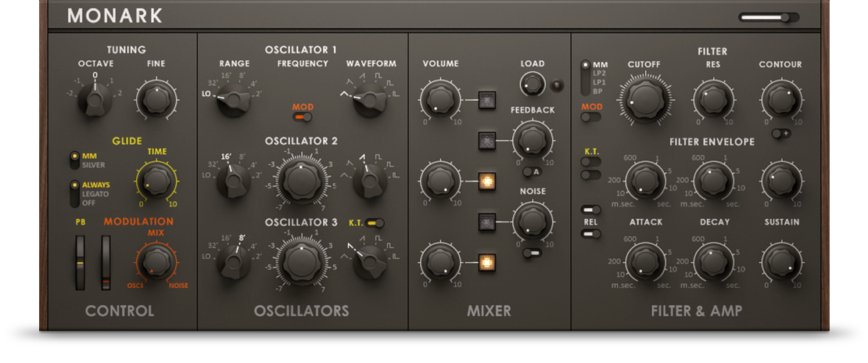Click the SILVER glide option text
Screen dimensions: 868x363
(x=94, y=165)
